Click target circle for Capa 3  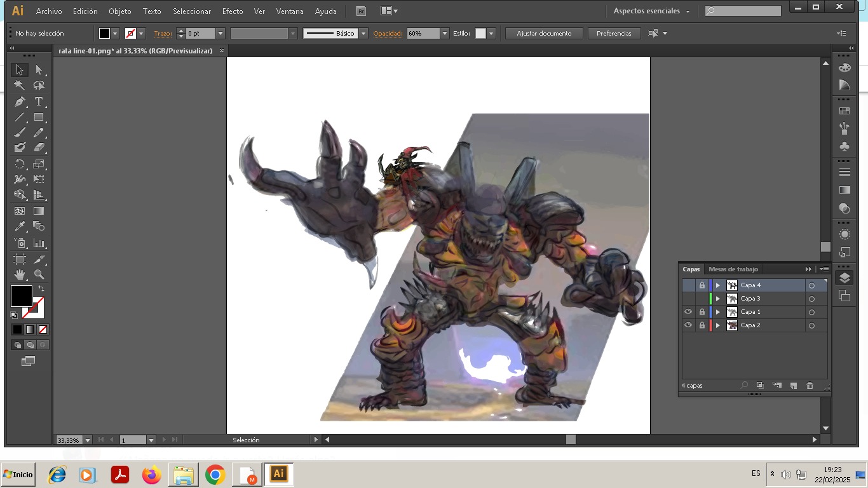click(x=811, y=299)
